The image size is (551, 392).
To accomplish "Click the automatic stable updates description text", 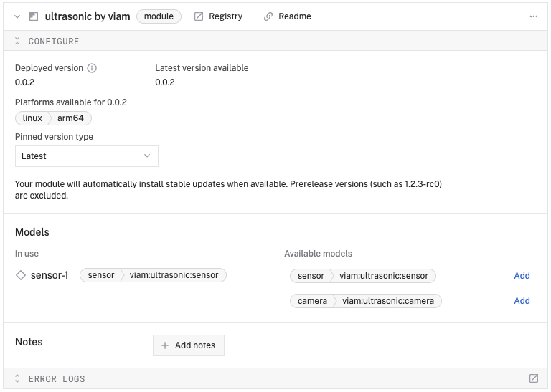I will point(228,190).
